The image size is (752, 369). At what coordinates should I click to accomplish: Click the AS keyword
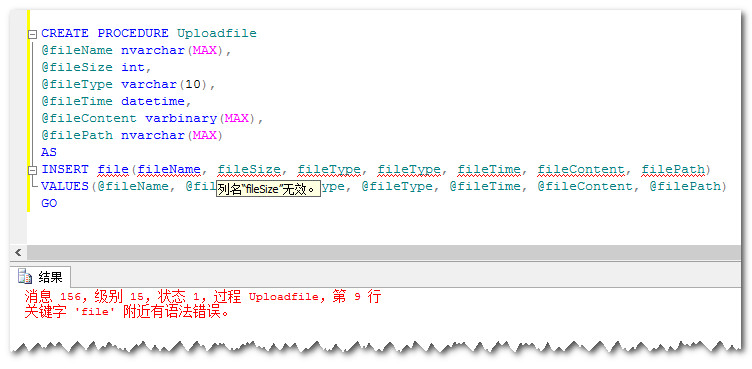pyautogui.click(x=49, y=152)
